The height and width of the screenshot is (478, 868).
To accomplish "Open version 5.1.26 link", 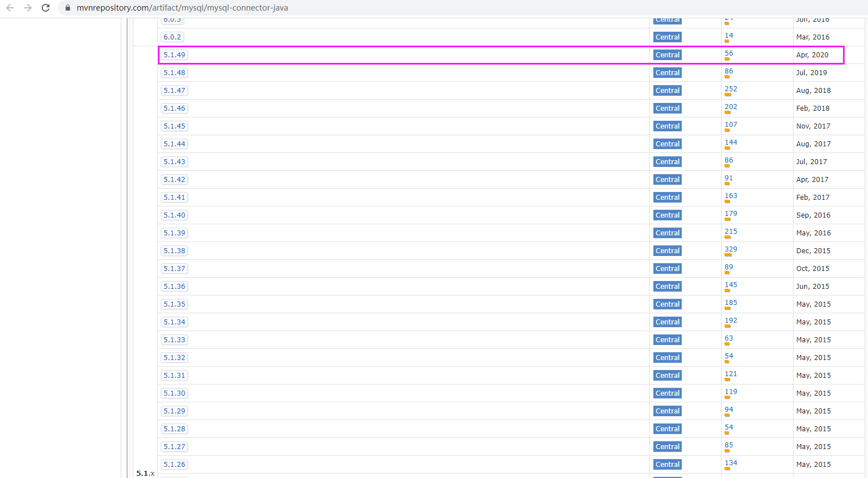I will 175,465.
